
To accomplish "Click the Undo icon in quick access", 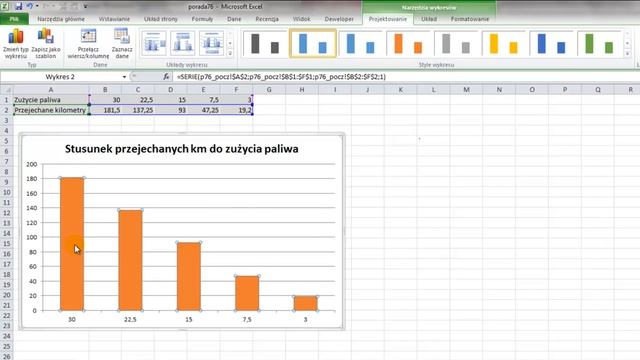I will pos(29,6).
